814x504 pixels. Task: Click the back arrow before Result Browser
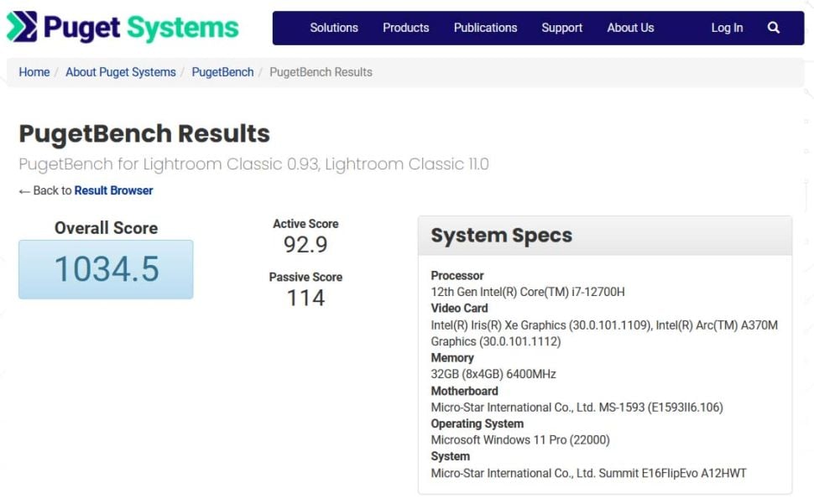click(x=24, y=191)
